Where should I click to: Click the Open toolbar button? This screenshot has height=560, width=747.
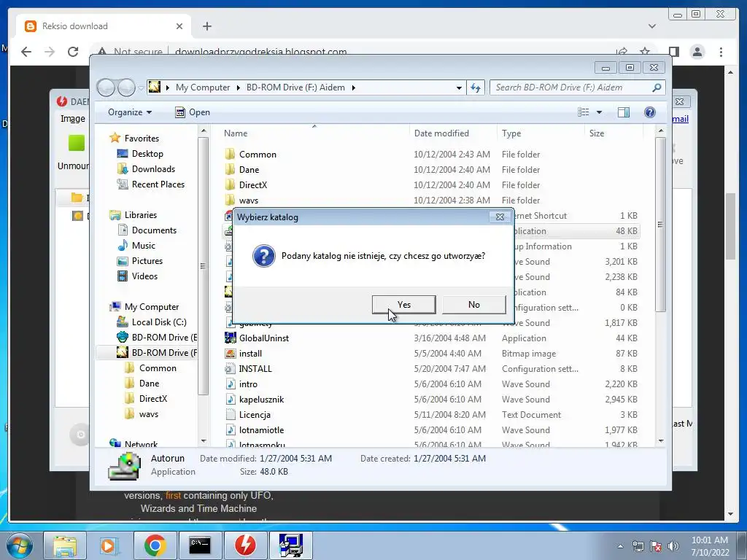[193, 112]
